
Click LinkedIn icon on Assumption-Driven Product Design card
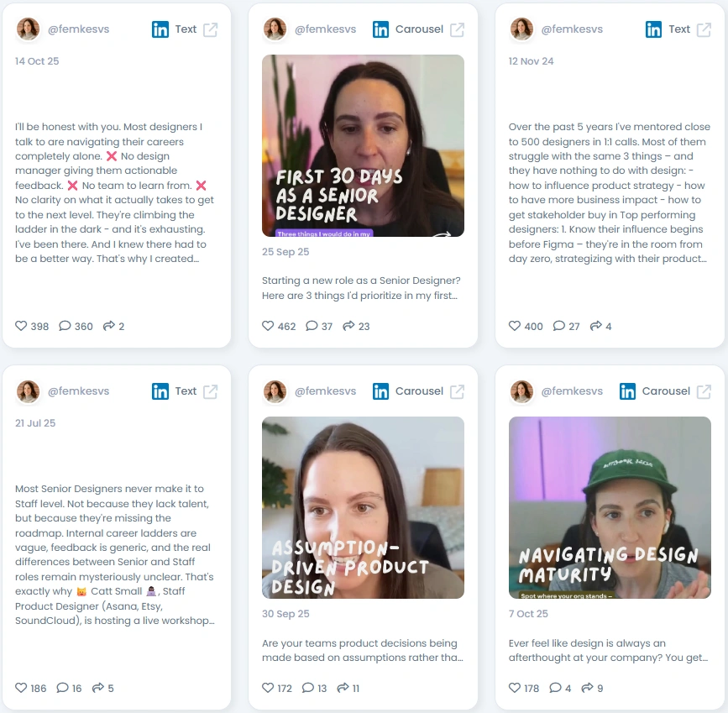(380, 391)
